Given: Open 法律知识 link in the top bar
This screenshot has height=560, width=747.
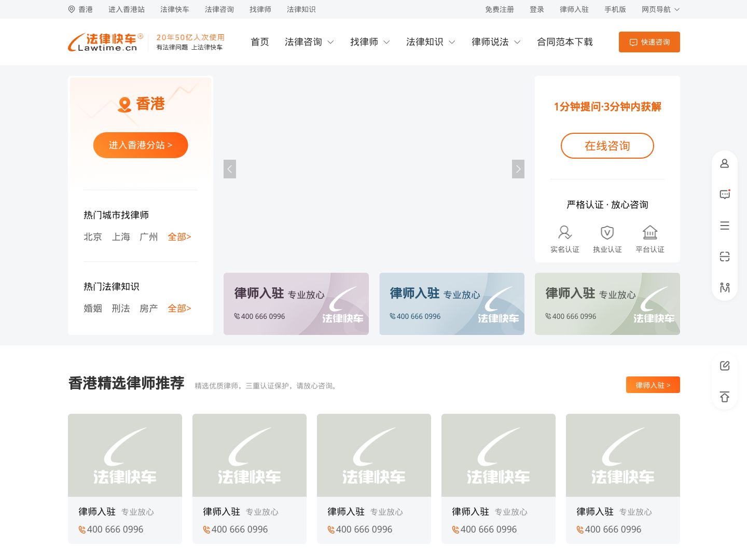Looking at the screenshot, I should pos(301,9).
